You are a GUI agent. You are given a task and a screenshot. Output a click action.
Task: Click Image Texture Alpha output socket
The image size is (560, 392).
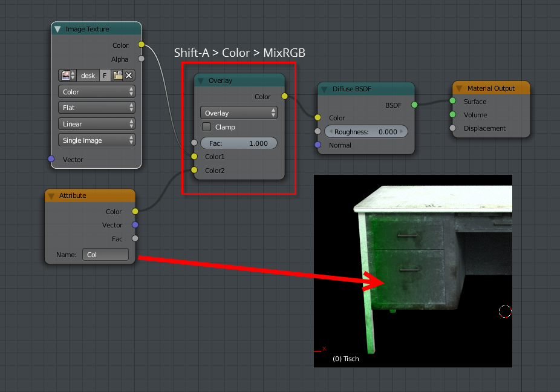coord(142,59)
